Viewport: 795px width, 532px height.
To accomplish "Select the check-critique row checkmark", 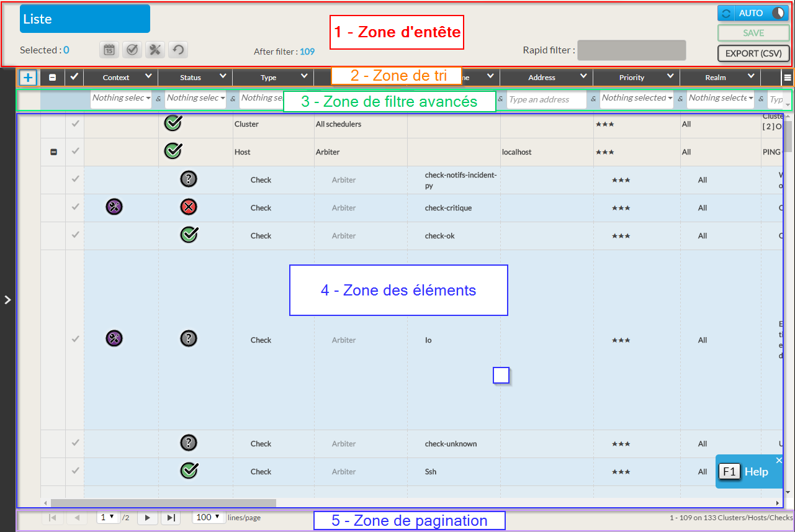I will [75, 207].
